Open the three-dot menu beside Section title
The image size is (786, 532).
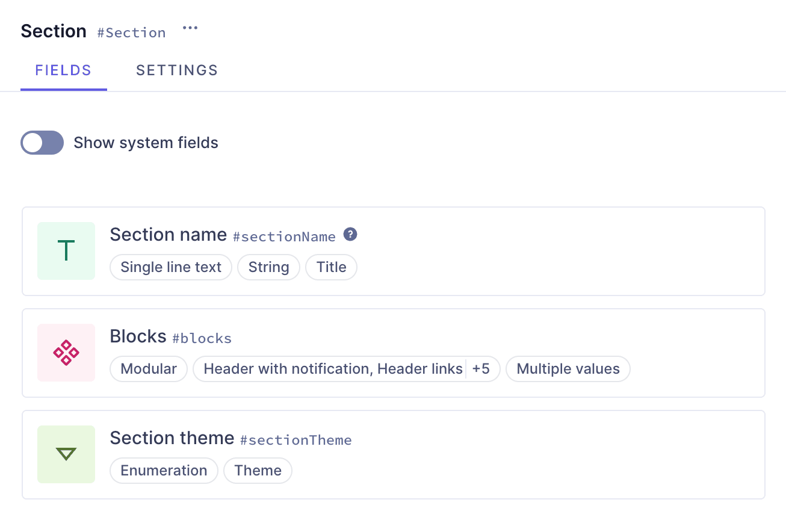tap(190, 29)
